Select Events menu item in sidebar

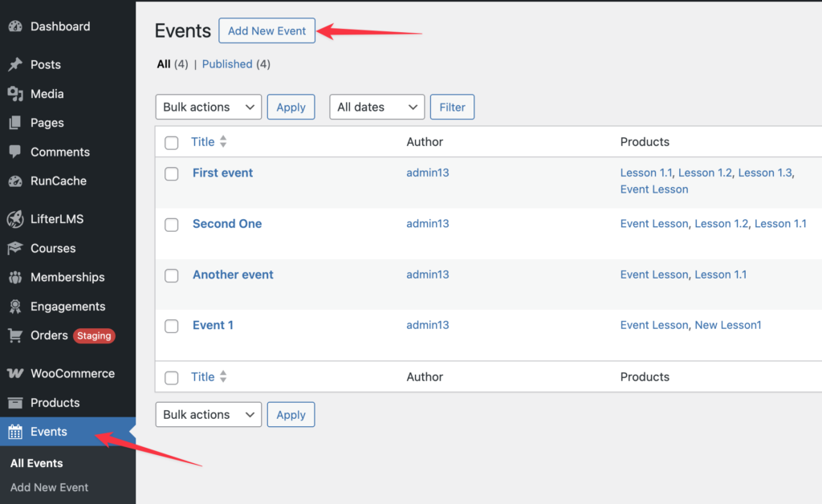[x=67, y=432]
